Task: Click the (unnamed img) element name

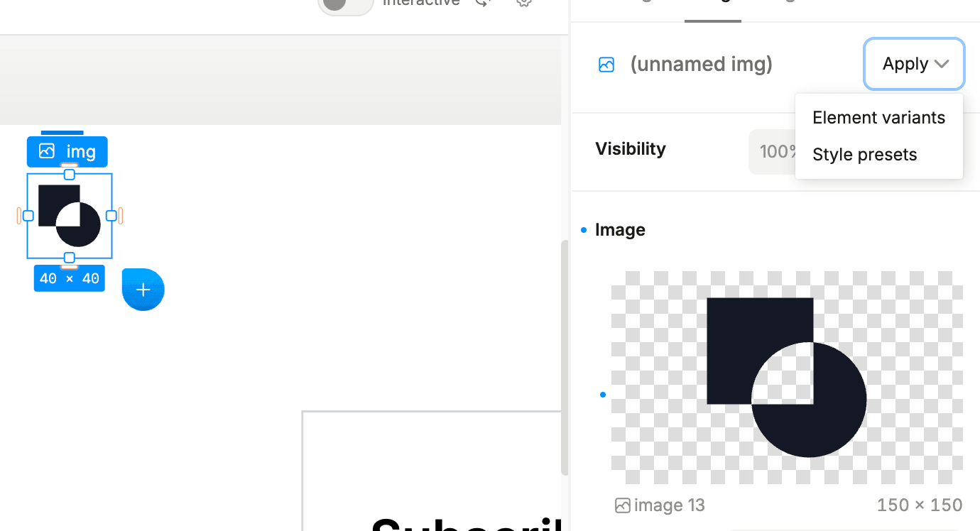Action: coord(701,65)
